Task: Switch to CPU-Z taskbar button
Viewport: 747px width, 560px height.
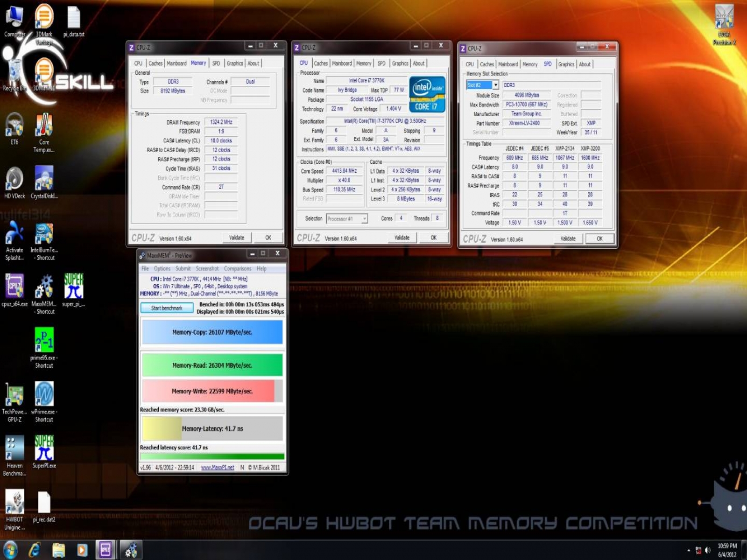Action: [x=106, y=550]
